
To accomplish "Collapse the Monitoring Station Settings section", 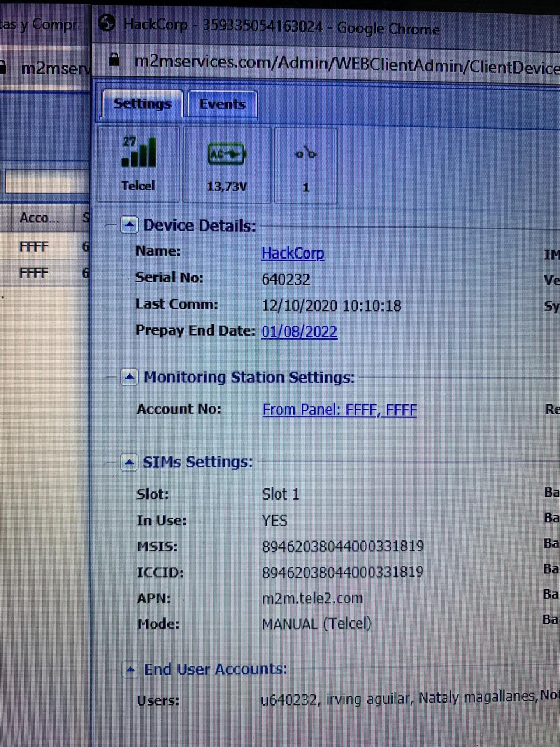I will (129, 377).
